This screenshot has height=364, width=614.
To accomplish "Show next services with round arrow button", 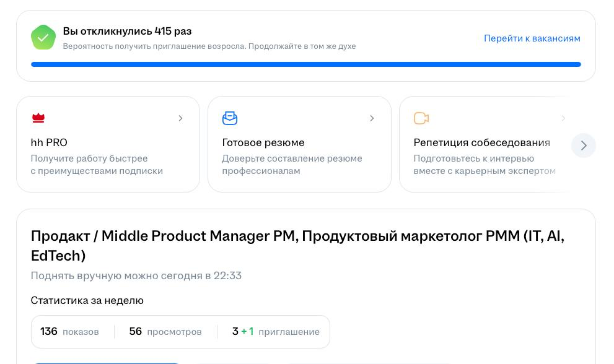I will tap(584, 145).
